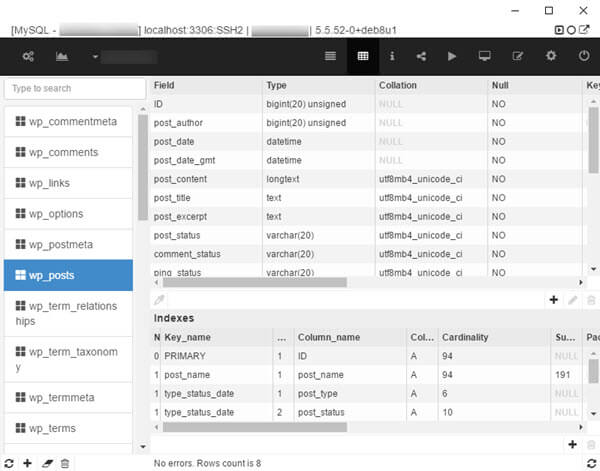Open the settings gear icon
600x471 pixels.
click(x=551, y=56)
